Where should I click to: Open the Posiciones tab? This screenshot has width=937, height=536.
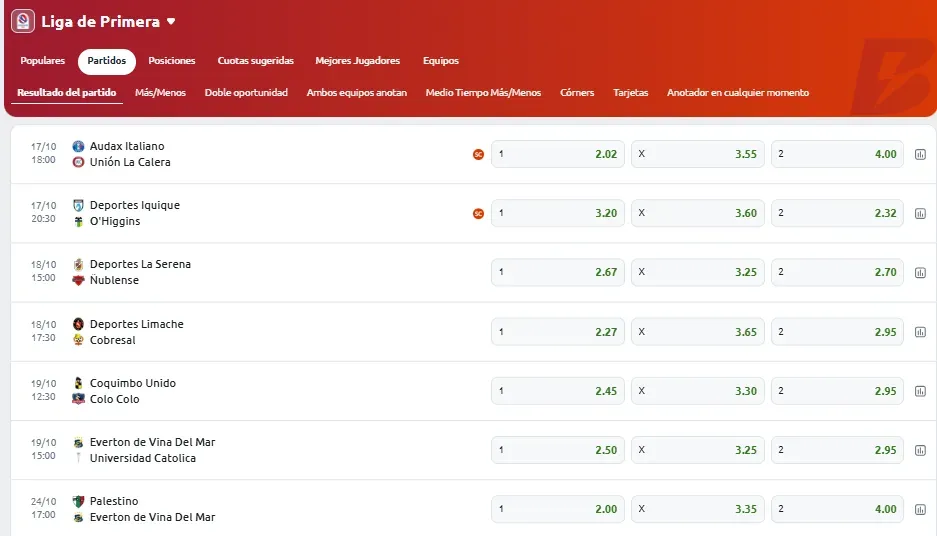pyautogui.click(x=172, y=61)
